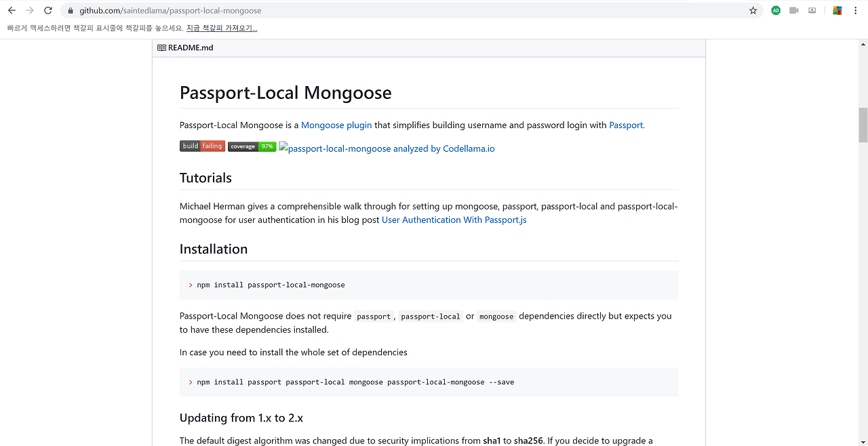This screenshot has width=868, height=446.
Task: Click the README.md list icon
Action: [161, 47]
